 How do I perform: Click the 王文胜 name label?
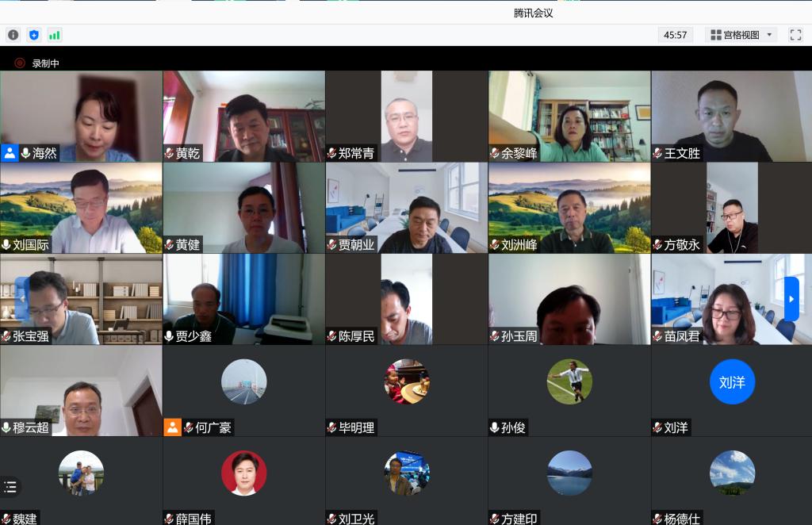pos(682,153)
